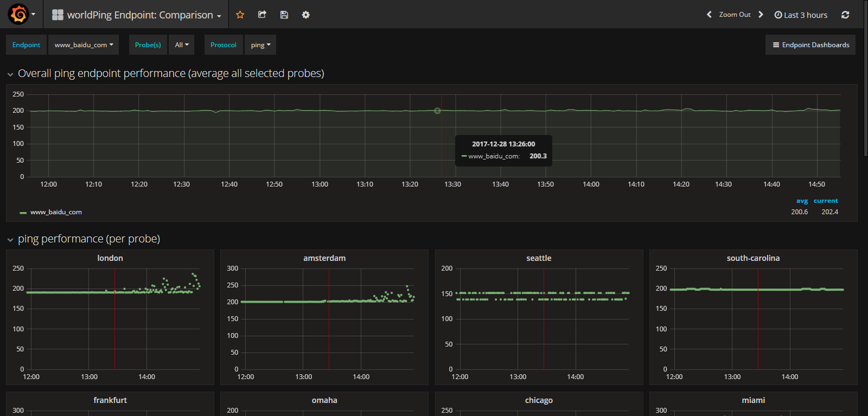Toggle www_baidu_com series in the legend

[x=56, y=212]
